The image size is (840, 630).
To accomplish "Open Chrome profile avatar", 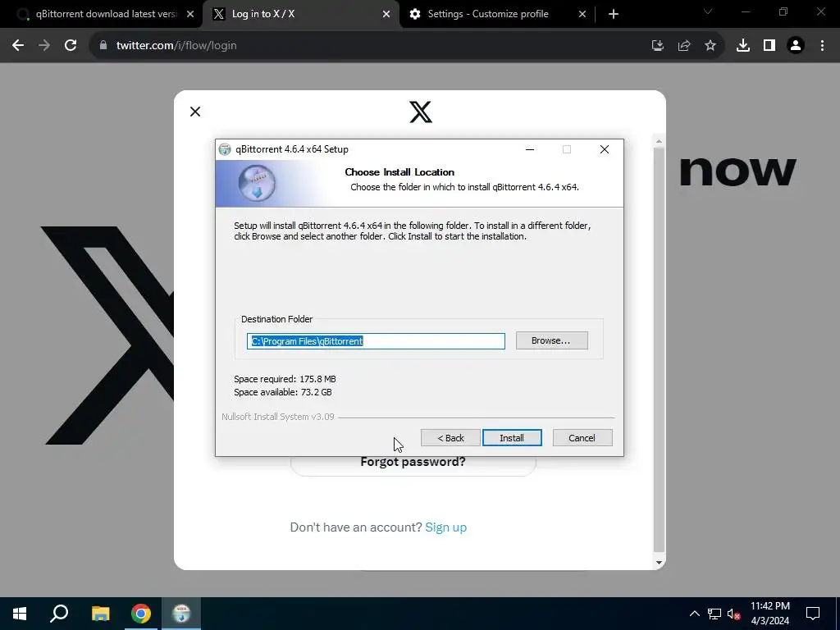I will (x=796, y=46).
